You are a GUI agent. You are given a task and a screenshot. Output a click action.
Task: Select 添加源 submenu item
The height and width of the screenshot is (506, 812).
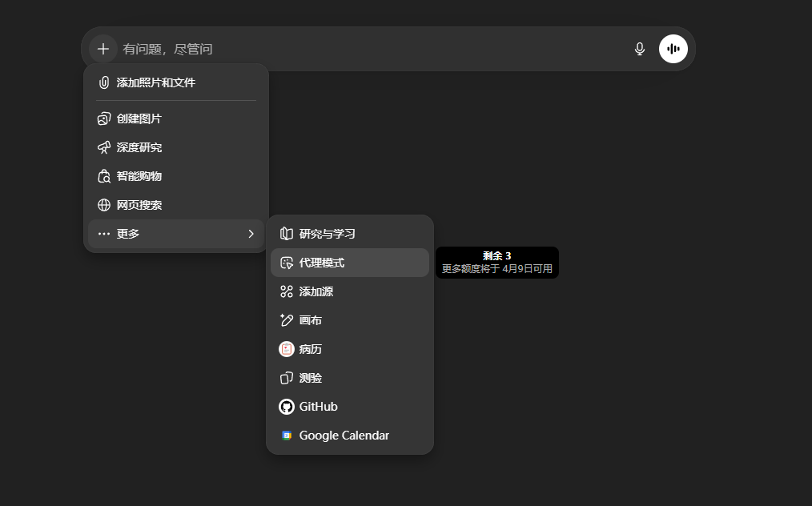pyautogui.click(x=350, y=291)
